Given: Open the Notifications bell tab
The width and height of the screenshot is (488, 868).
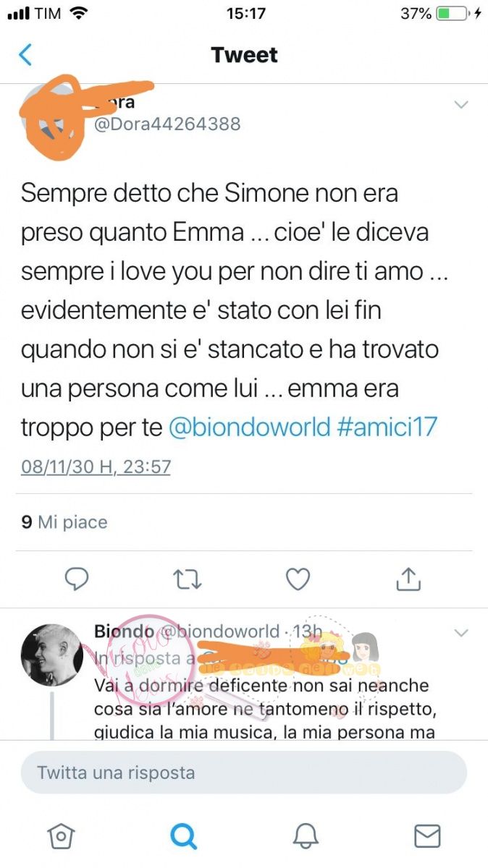Looking at the screenshot, I should (306, 835).
